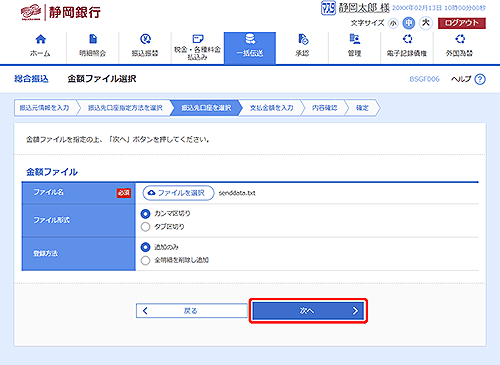Click step 内容確認 in progress bar
This screenshot has height=365, width=500.
point(325,108)
